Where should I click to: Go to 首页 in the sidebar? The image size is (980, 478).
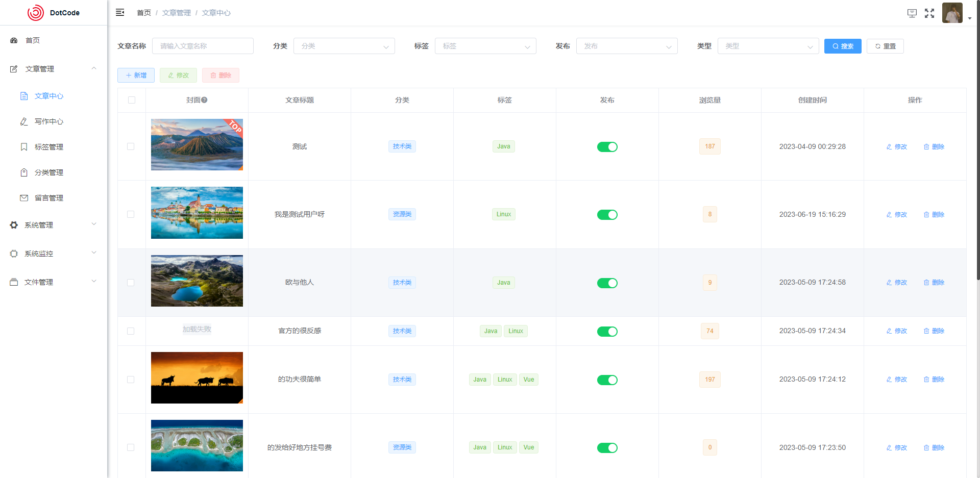pos(33,40)
